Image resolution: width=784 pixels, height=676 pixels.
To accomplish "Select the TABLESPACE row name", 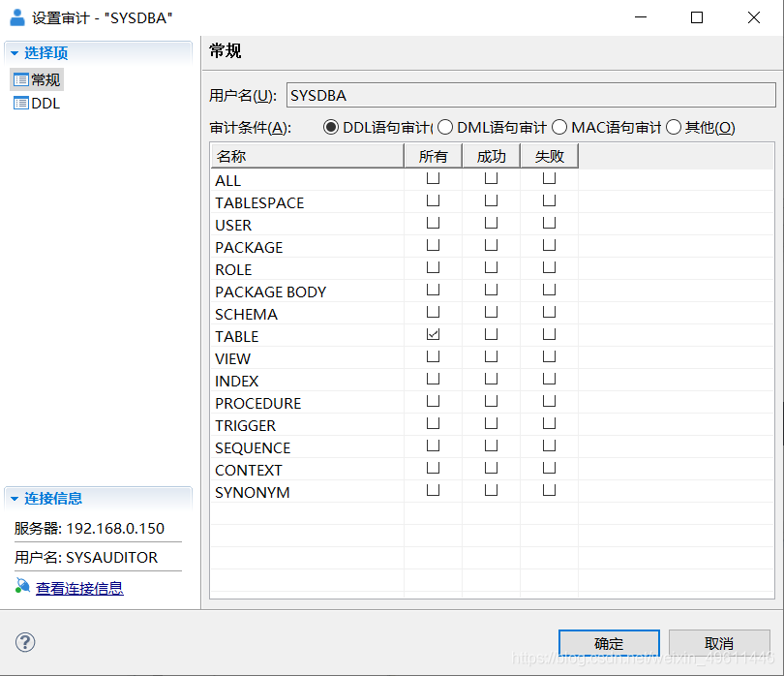I will tap(259, 202).
